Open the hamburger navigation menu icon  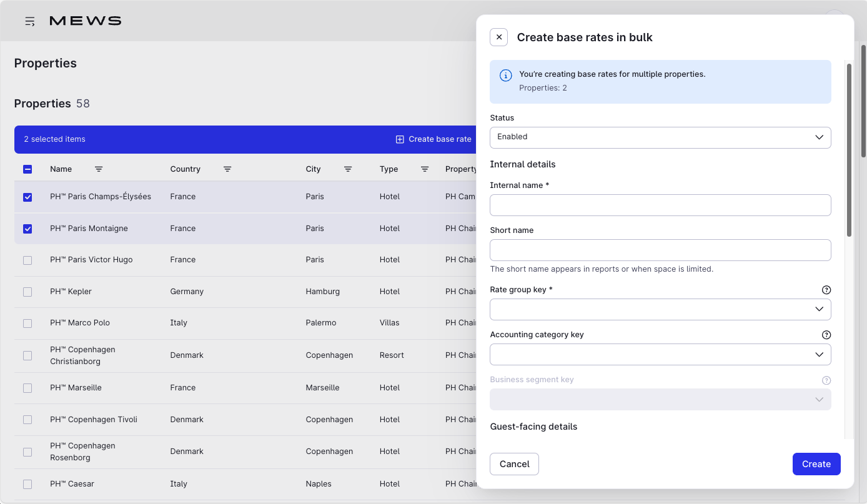[x=29, y=21]
